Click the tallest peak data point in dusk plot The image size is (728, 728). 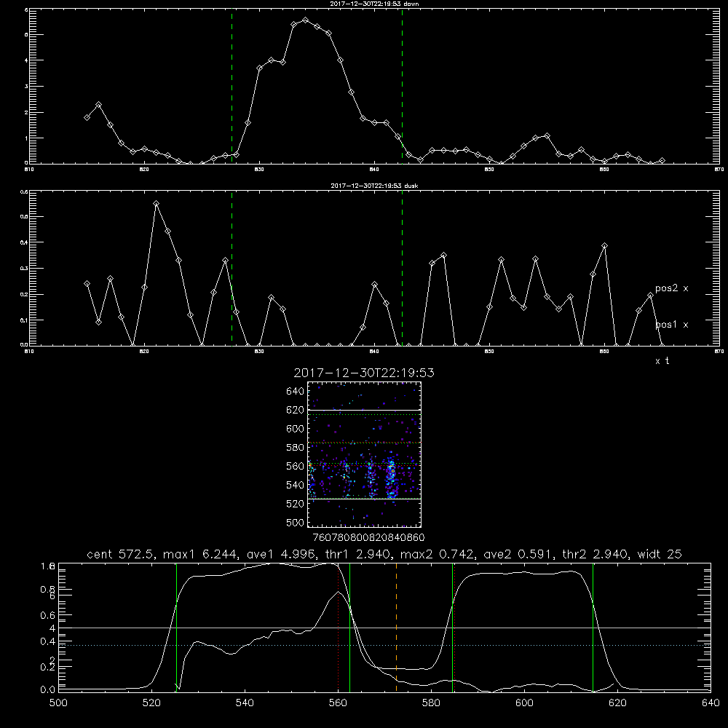[156, 203]
